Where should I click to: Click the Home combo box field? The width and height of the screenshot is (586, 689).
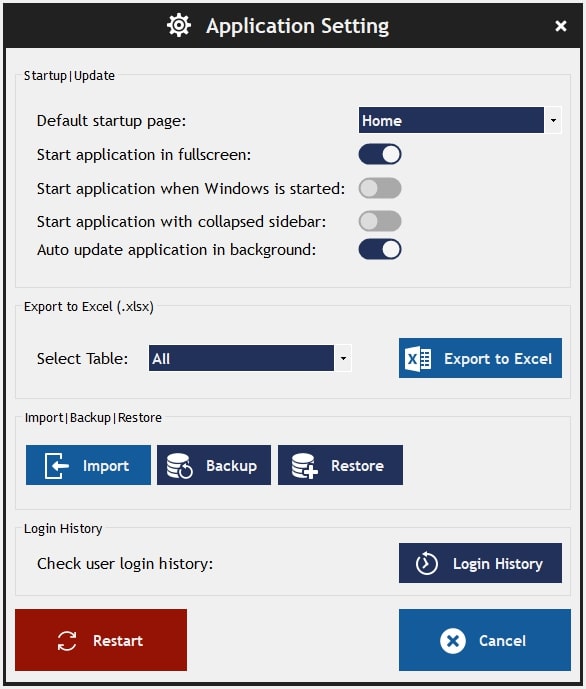pos(451,120)
